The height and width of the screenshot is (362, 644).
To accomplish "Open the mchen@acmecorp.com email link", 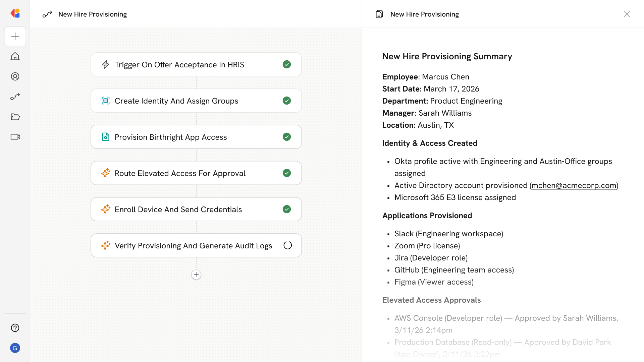I will click(x=574, y=185).
